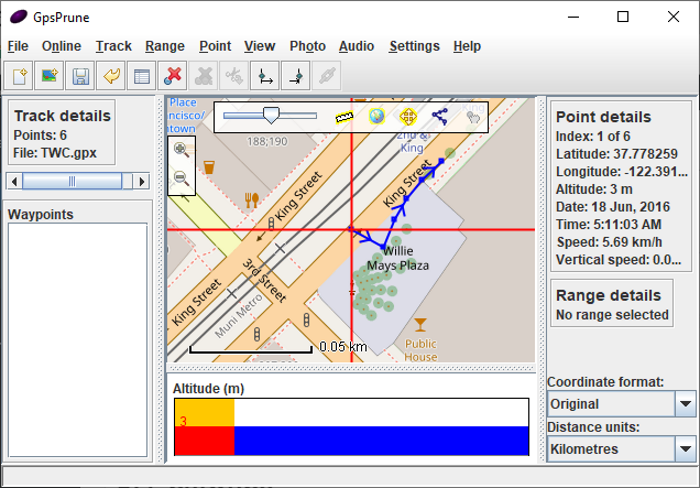Expand the Distance units dropdown
The height and width of the screenshot is (488, 700).
(x=684, y=449)
